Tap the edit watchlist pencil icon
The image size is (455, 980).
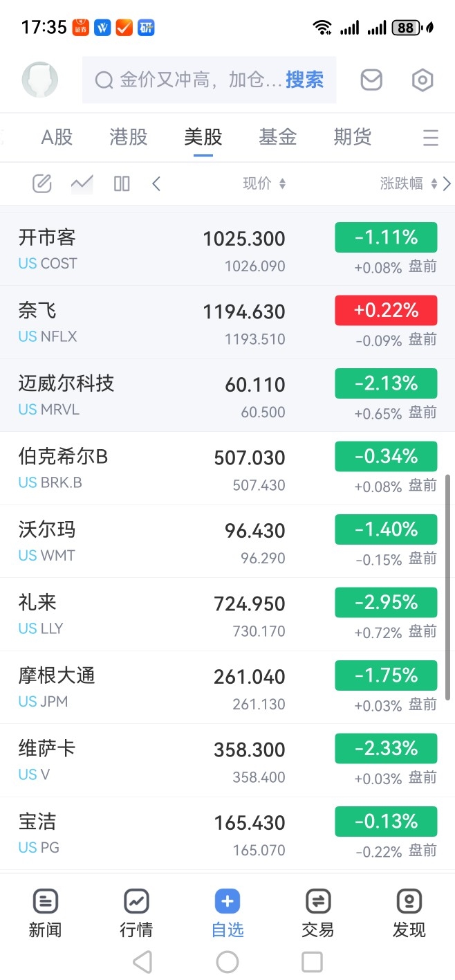(x=42, y=183)
